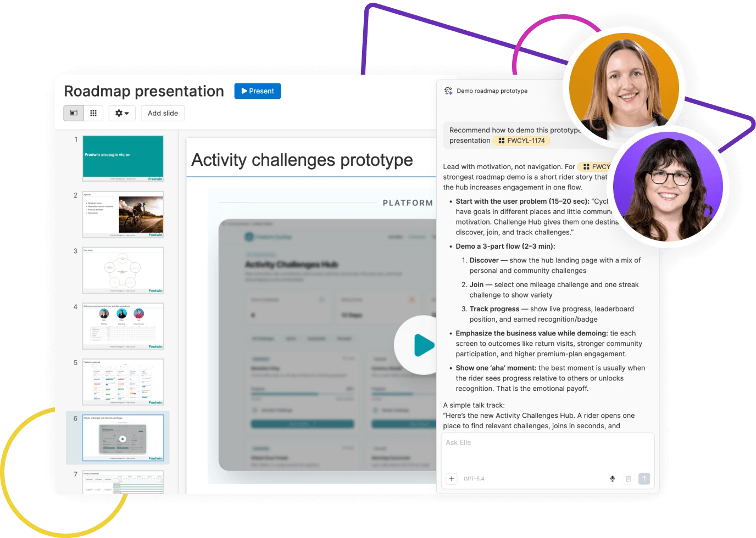Click the microphone icon in chat box
Viewport: 756px width, 538px height.
(x=613, y=479)
